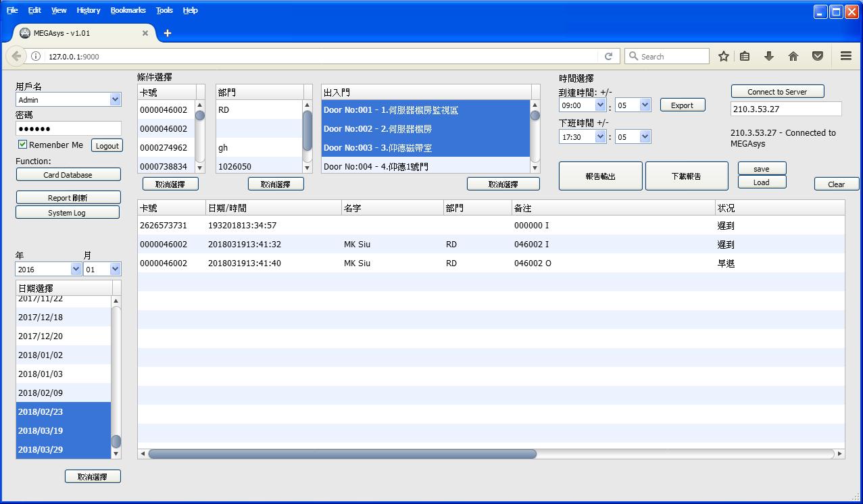863x504 pixels.
Task: Close the MEGAsys - v1.01 tab
Action: [x=145, y=33]
